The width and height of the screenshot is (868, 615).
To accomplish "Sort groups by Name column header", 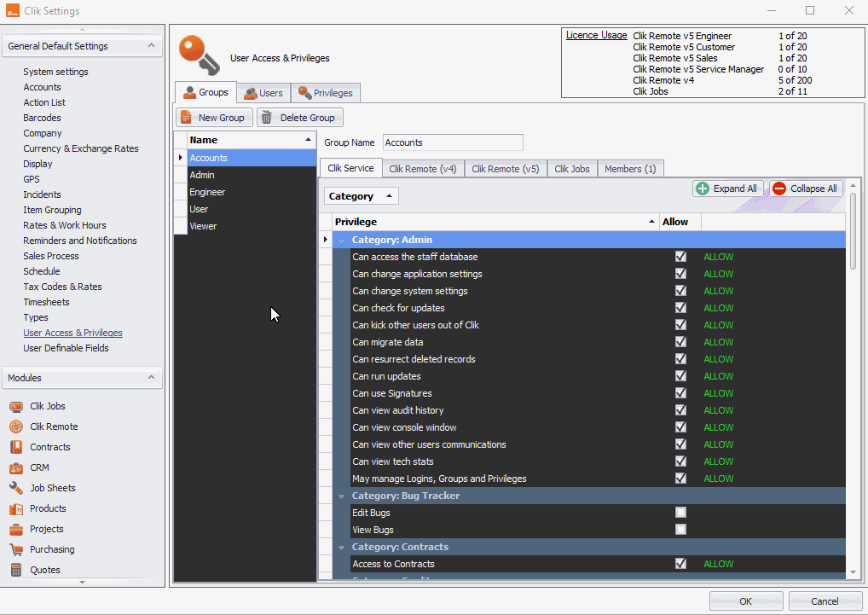I will point(252,140).
